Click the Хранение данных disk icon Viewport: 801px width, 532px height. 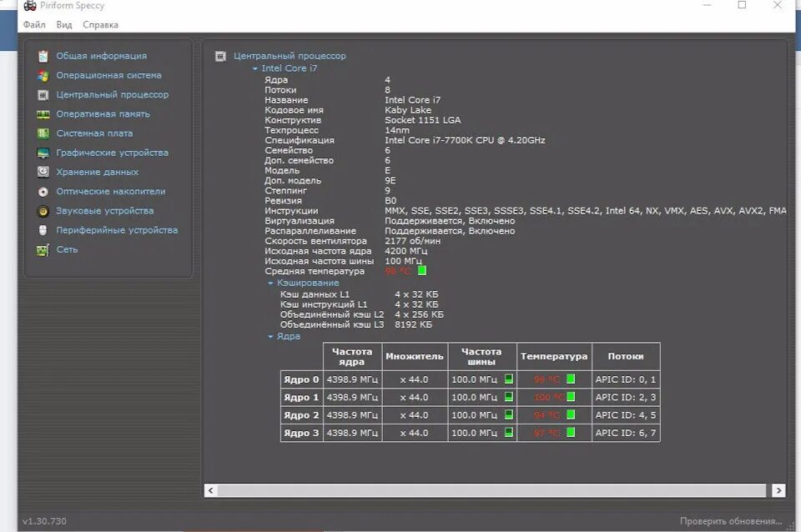(x=43, y=172)
